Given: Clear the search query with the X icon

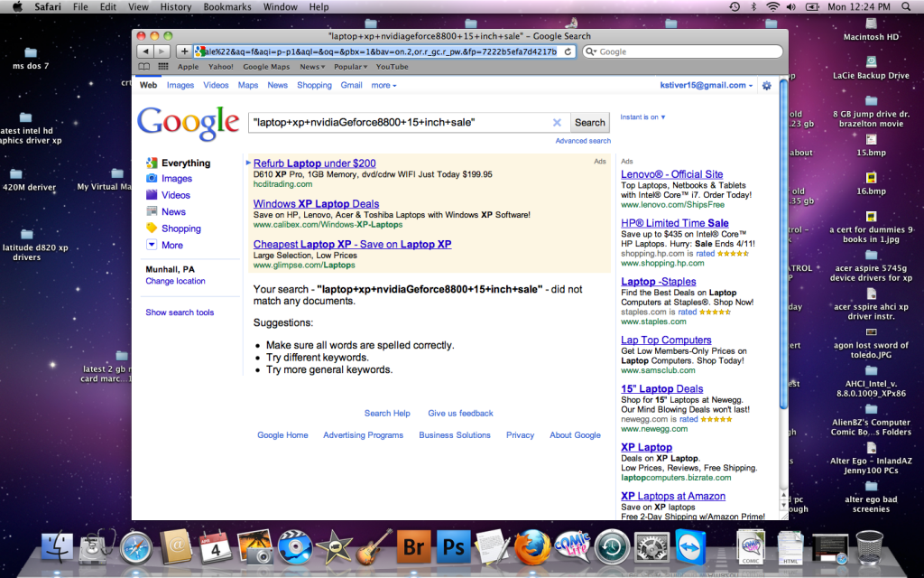Looking at the screenshot, I should (557, 123).
